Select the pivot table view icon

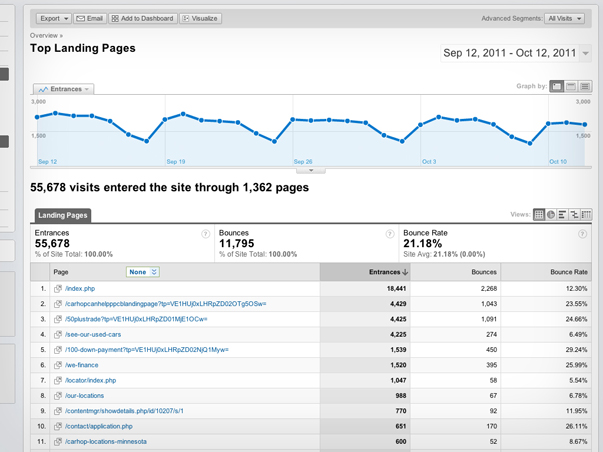coord(587,215)
